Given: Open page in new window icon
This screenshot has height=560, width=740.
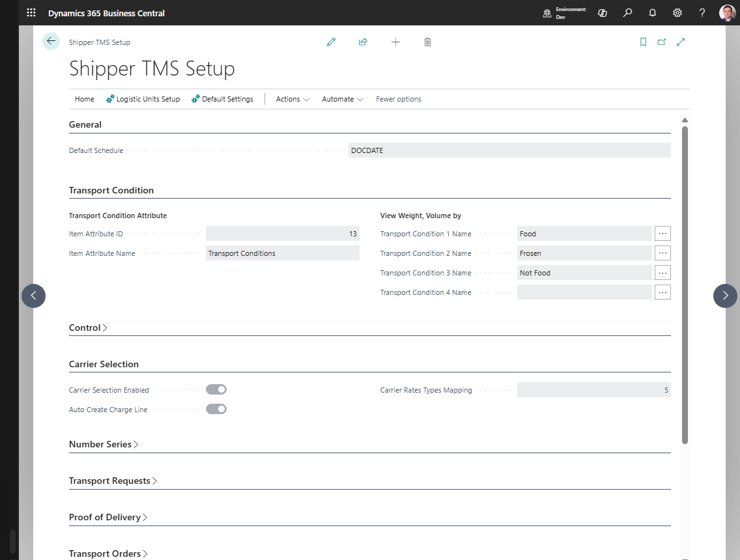Looking at the screenshot, I should (x=662, y=42).
